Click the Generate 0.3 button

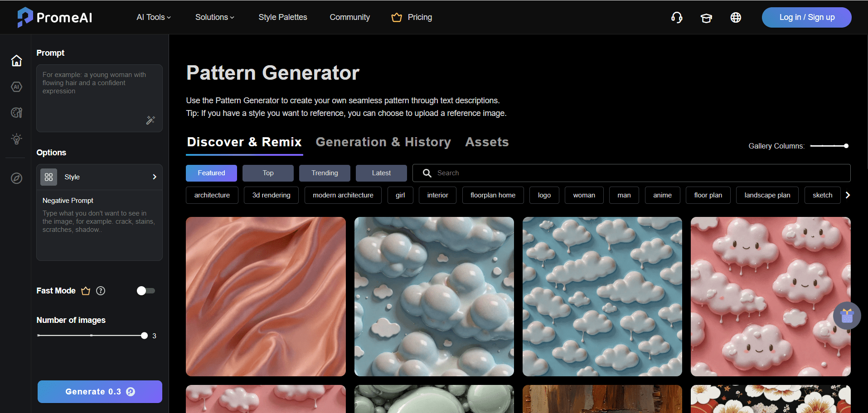coord(99,391)
